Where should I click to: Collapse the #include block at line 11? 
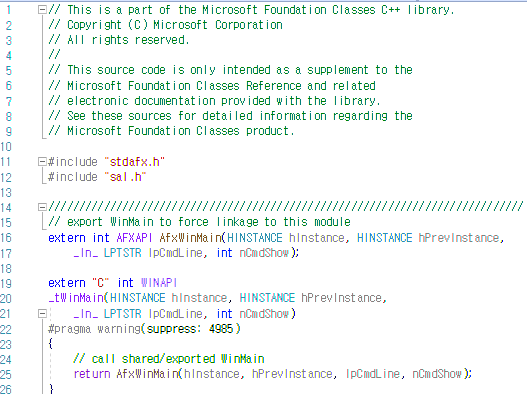pos(42,162)
